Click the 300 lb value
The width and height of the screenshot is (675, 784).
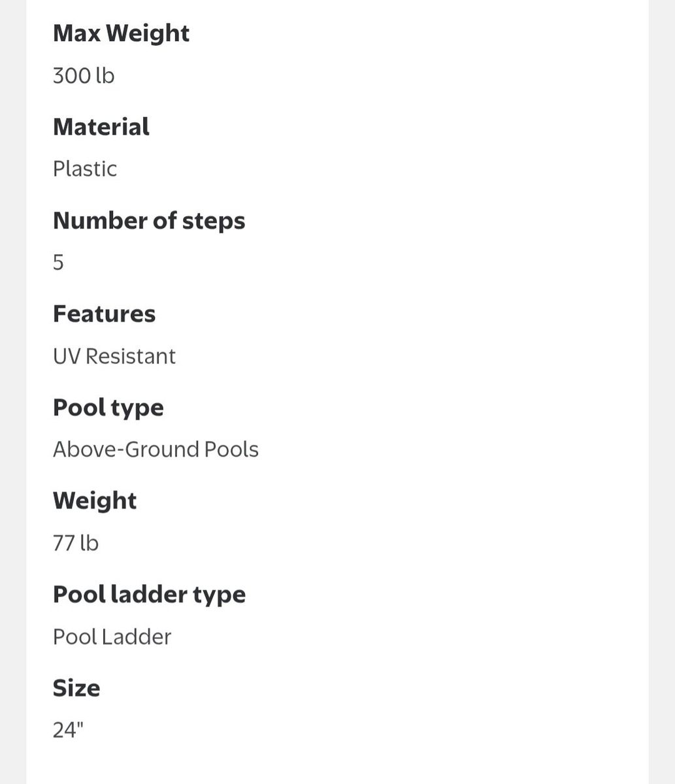(84, 76)
